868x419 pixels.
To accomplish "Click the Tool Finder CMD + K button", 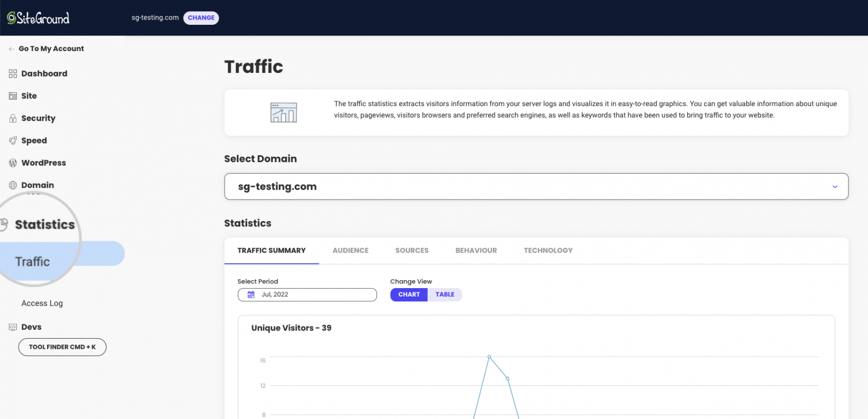I will tap(62, 347).
